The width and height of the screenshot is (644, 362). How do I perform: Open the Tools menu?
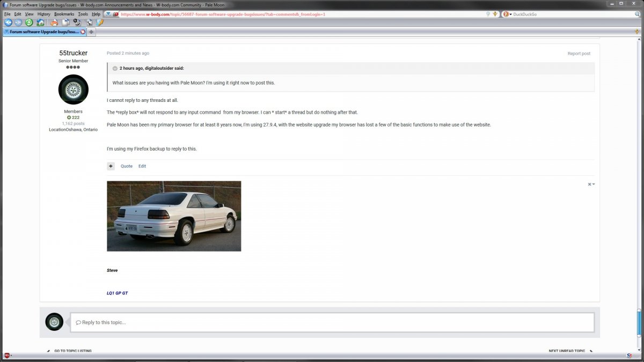[83, 14]
